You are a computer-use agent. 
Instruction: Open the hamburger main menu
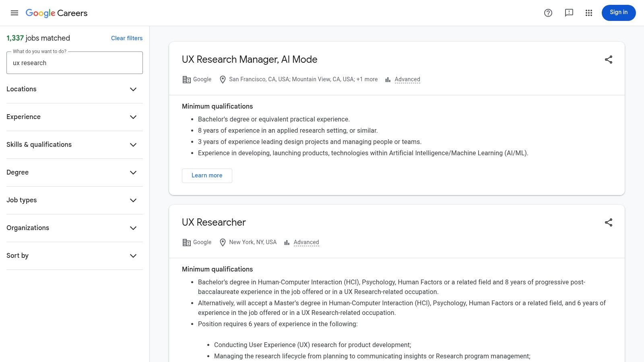pyautogui.click(x=14, y=13)
